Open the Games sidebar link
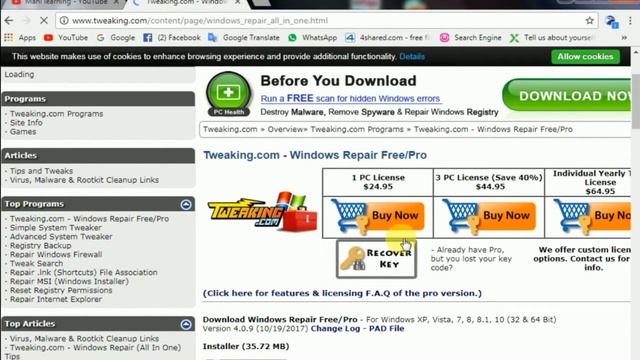Screen dimensions: 640x360 coord(23,132)
